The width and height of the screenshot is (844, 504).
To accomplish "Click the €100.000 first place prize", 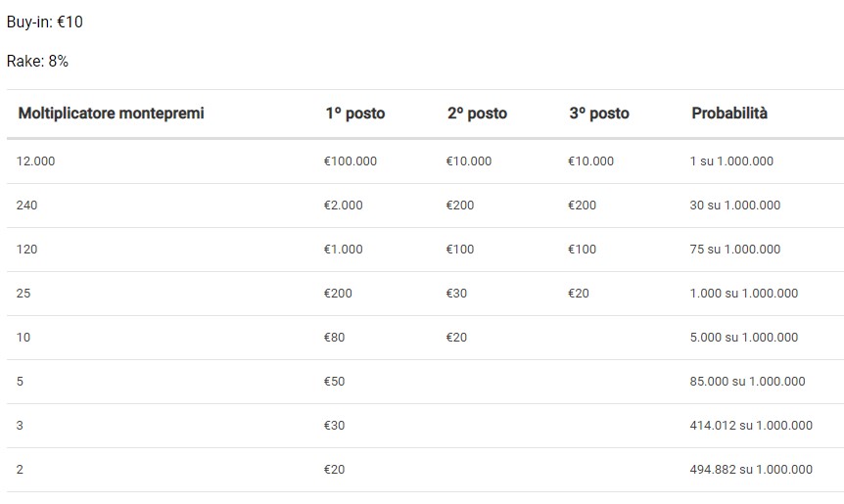I will pyautogui.click(x=350, y=161).
